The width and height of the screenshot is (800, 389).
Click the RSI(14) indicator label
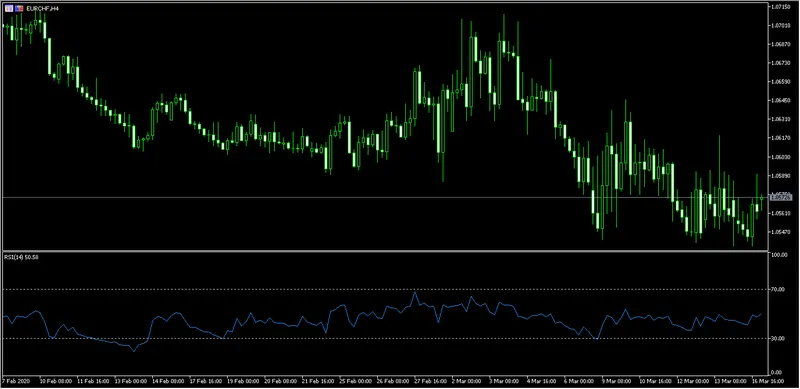[x=22, y=257]
